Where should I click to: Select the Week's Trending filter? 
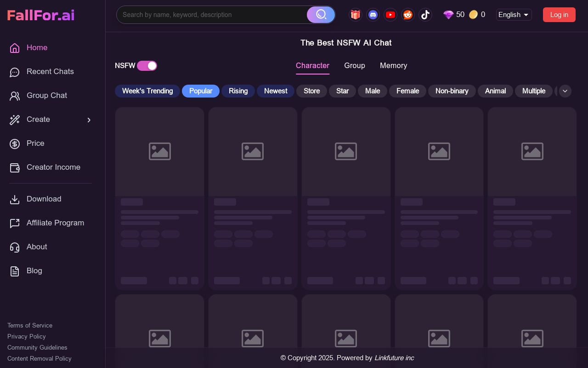click(147, 91)
